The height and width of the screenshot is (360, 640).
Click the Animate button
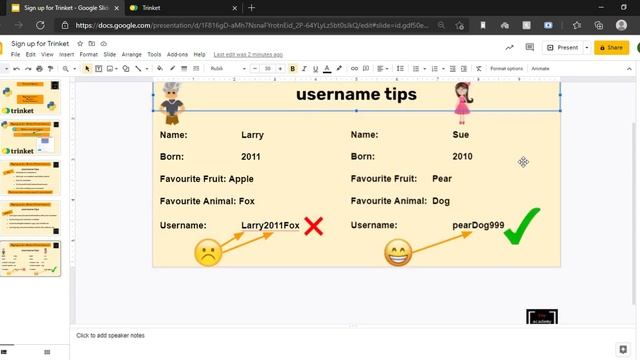(540, 69)
